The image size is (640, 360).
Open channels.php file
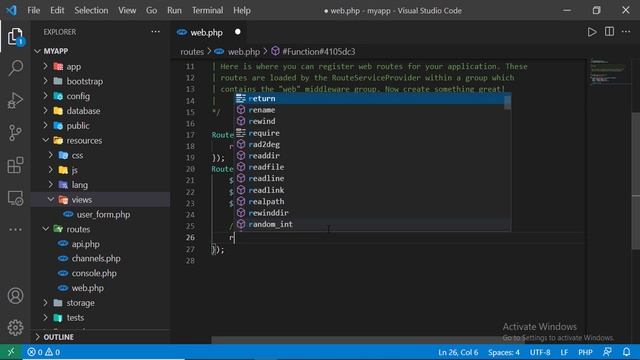(x=100, y=258)
